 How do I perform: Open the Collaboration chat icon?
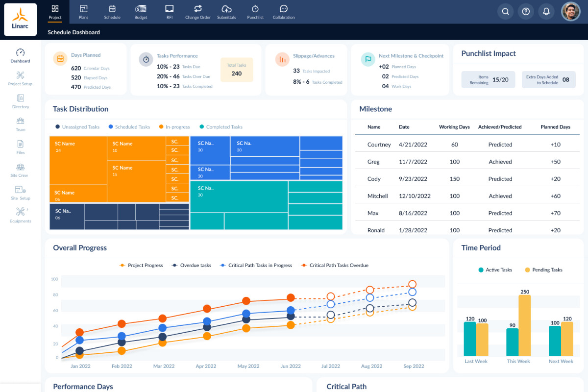[283, 12]
